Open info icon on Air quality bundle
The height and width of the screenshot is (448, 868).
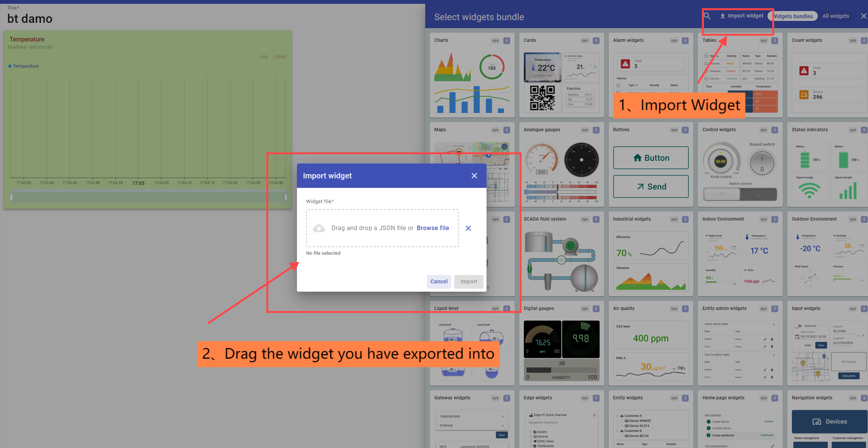(x=685, y=308)
